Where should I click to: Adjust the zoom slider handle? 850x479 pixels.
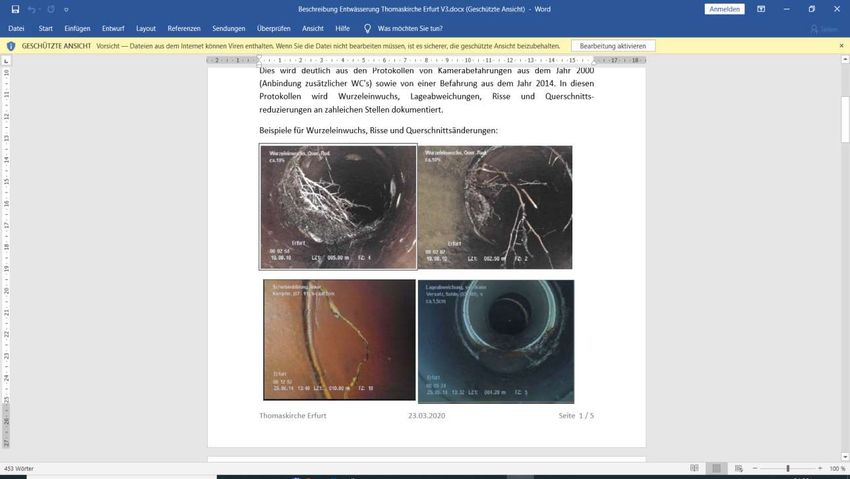[788, 468]
